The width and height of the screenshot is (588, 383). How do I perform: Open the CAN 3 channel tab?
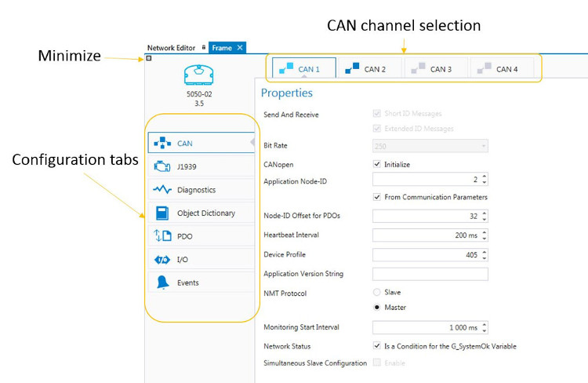(436, 68)
